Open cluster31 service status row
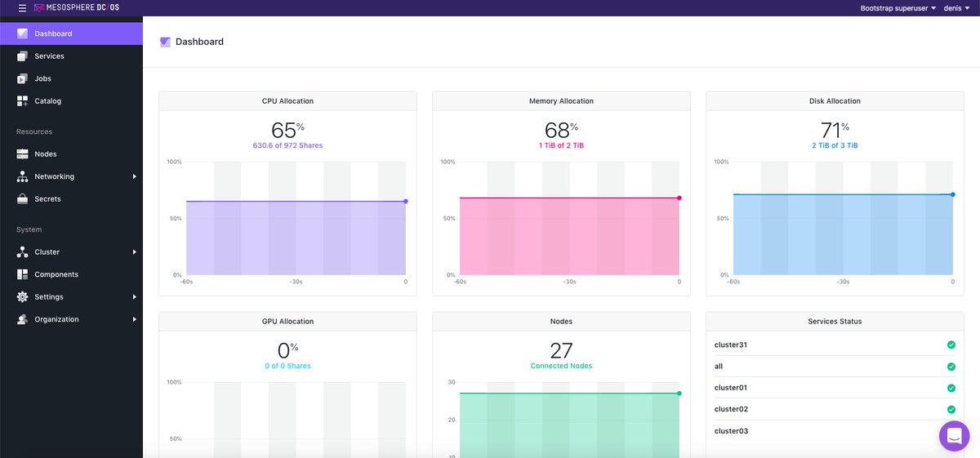 pyautogui.click(x=835, y=345)
